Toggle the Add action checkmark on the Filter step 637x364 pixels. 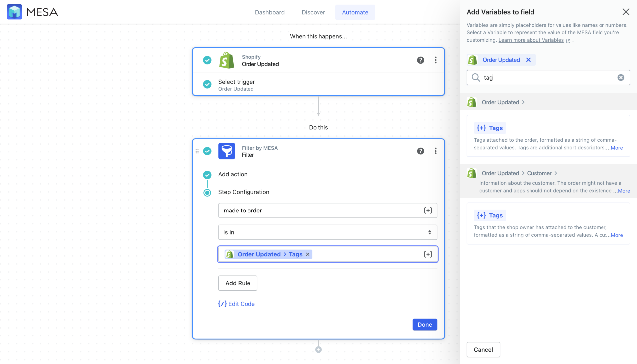207,175
